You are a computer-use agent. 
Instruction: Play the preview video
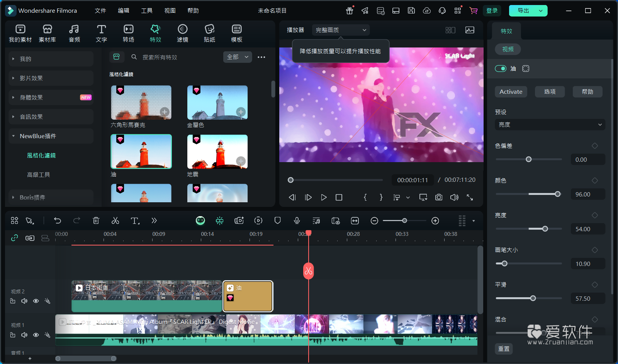[x=324, y=197]
